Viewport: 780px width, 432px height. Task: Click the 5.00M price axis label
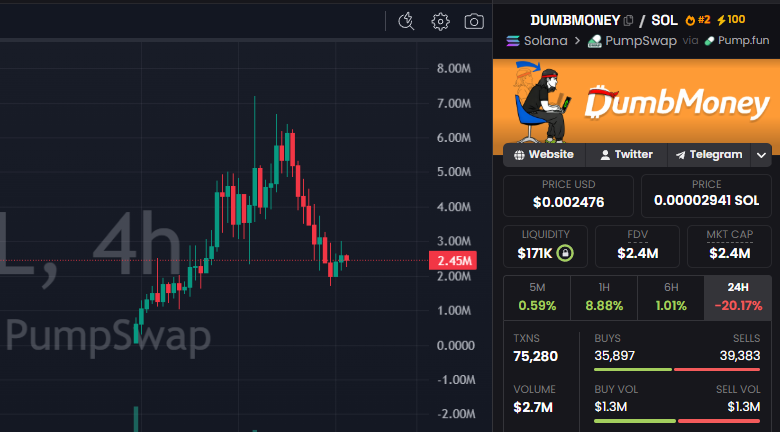tap(454, 172)
